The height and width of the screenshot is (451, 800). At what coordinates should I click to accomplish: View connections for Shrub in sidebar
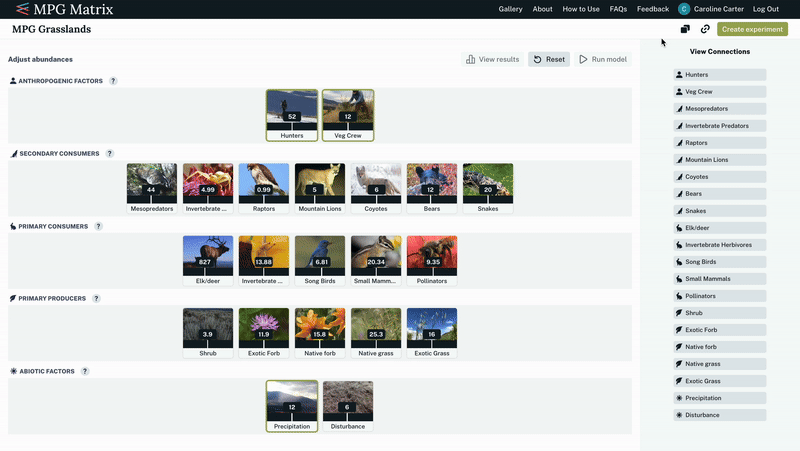[719, 313]
